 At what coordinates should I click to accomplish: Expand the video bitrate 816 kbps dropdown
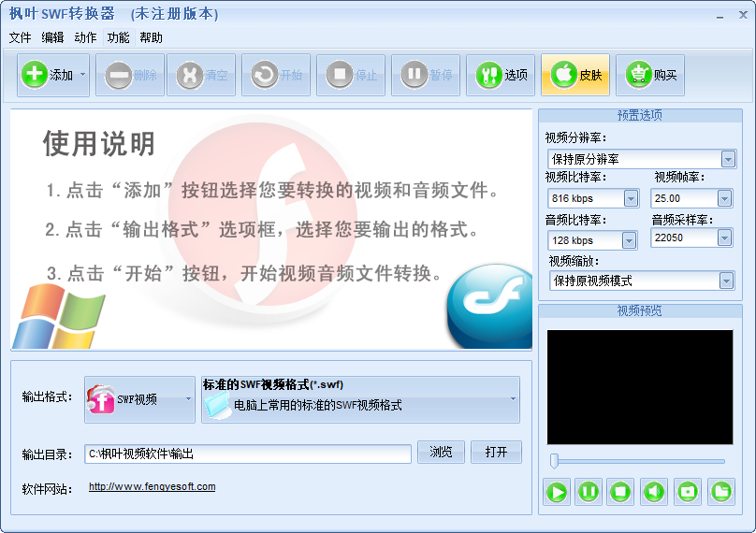coord(631,198)
